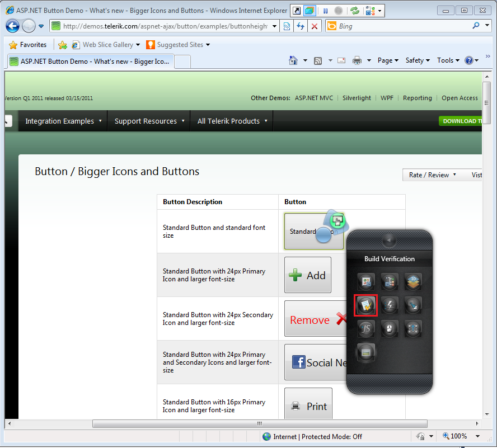
Task: Click the Add button with plus icon
Action: coord(307,275)
